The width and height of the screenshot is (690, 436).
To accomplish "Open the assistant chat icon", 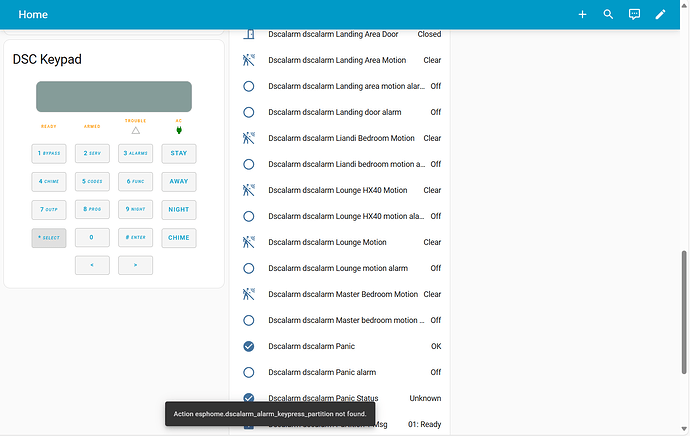I will point(634,15).
